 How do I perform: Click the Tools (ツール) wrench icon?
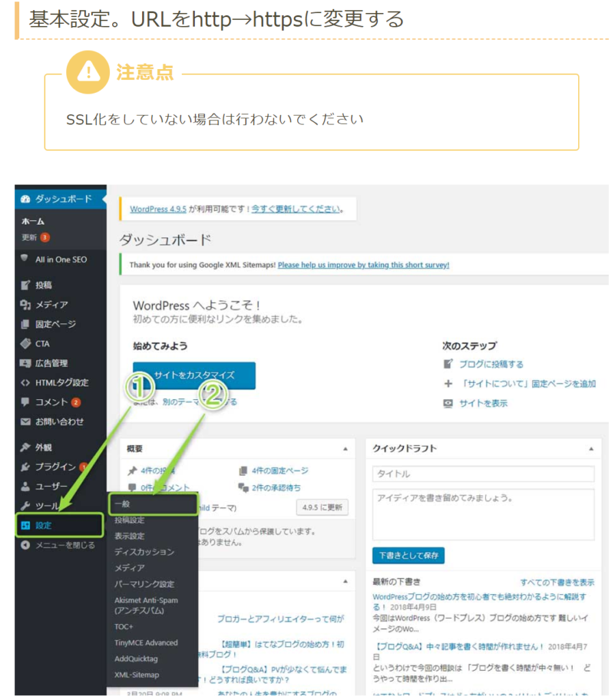(x=25, y=506)
